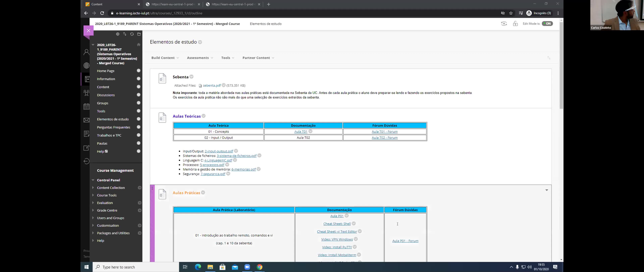
Task: Follow the Aula T01 - Forum link
Action: click(385, 131)
